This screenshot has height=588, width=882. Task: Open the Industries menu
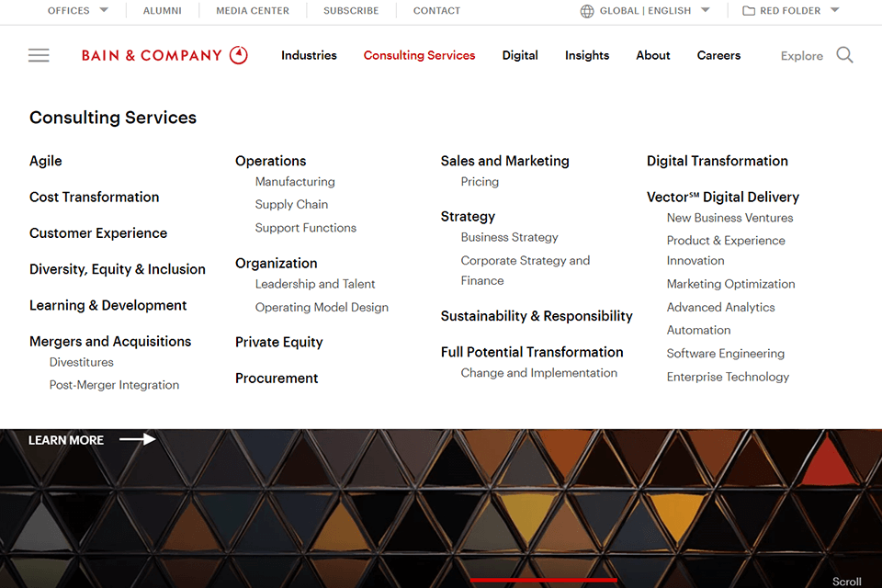(309, 55)
